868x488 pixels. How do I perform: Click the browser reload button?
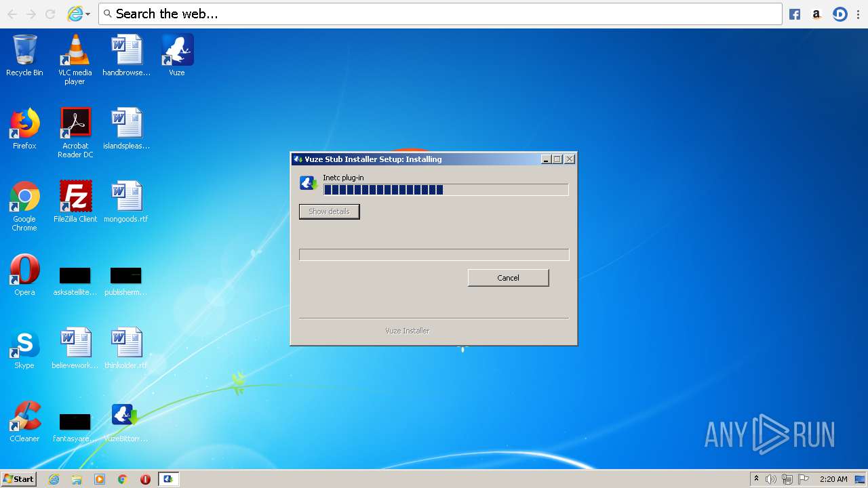[x=50, y=14]
